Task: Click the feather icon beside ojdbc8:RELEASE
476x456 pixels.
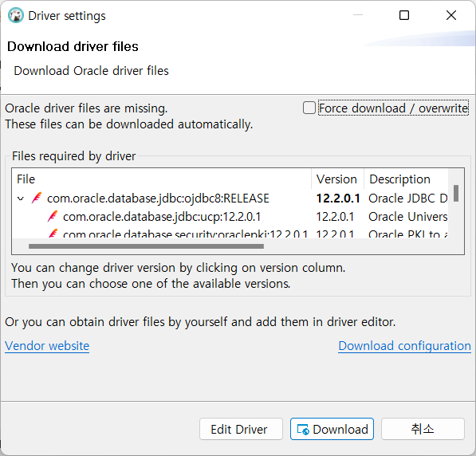Action: 37,199
